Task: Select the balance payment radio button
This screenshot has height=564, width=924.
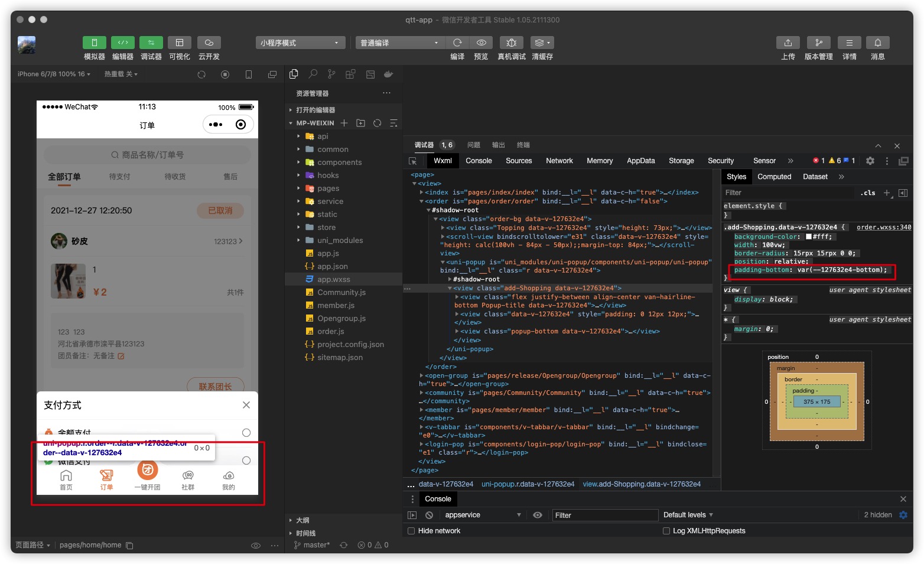Action: [x=246, y=433]
